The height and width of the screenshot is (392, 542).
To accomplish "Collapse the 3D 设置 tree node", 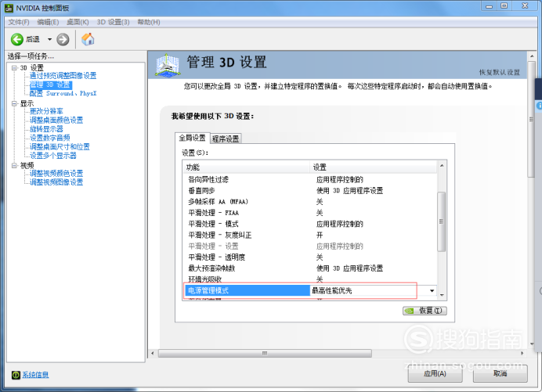I will (x=14, y=68).
